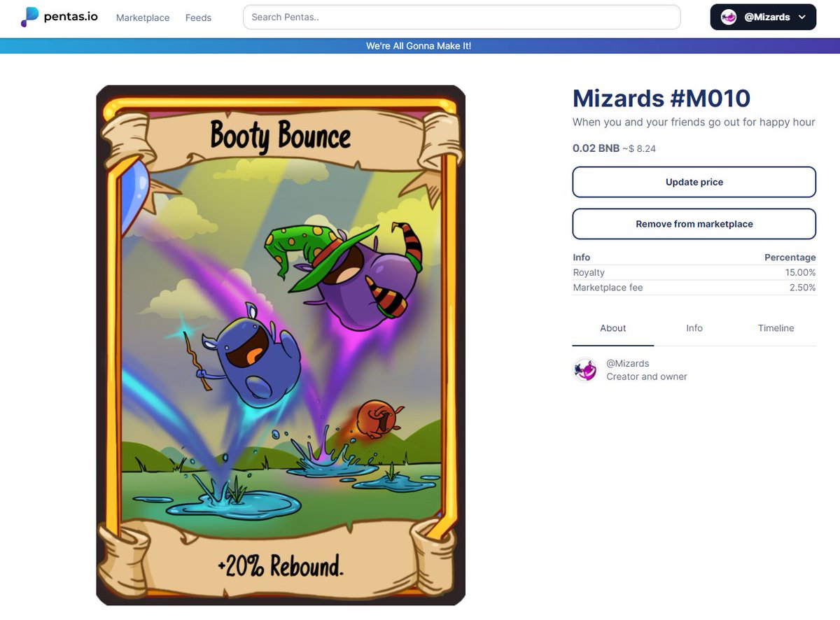Open the Feeds page
This screenshot has height=620, width=840.
[198, 17]
